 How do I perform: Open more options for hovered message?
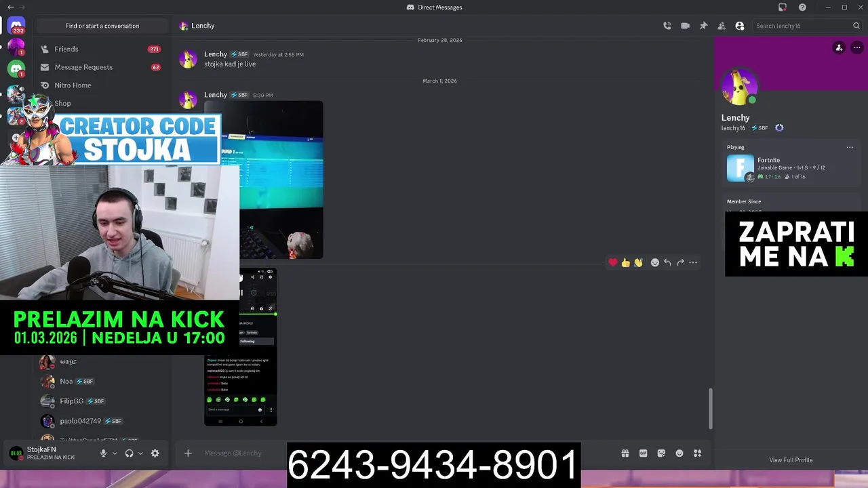pyautogui.click(x=693, y=262)
